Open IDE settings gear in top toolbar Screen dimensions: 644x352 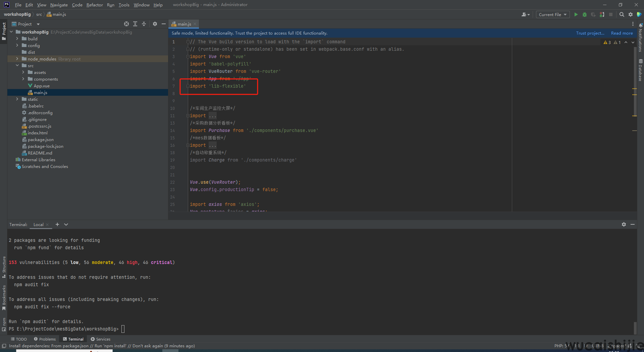(x=631, y=14)
